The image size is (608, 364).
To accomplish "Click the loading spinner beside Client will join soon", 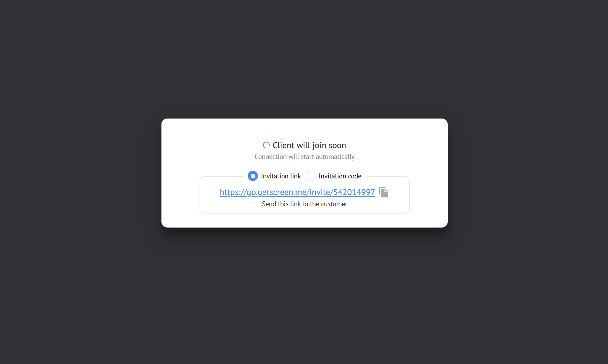I will 266,145.
